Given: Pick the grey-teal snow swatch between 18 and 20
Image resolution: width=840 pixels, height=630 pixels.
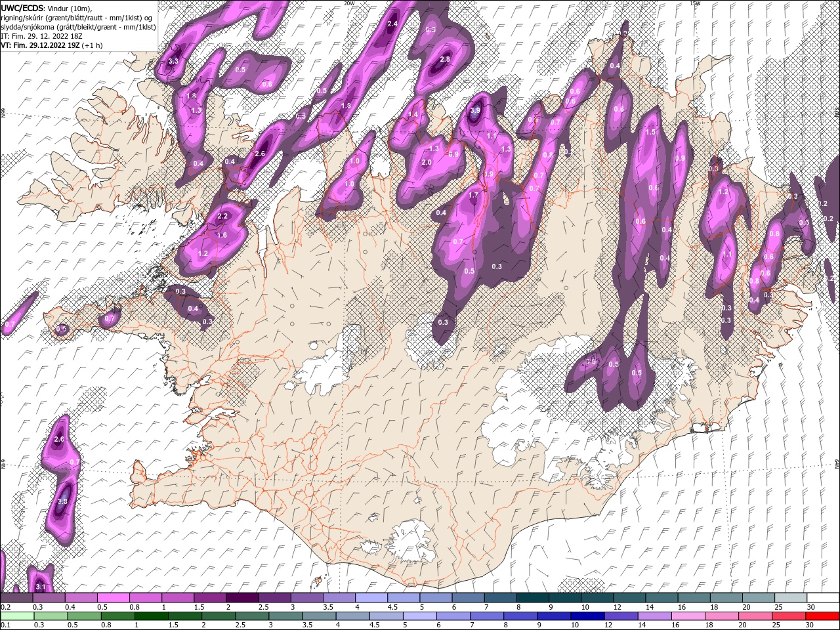Looking at the screenshot, I should coord(726,598).
